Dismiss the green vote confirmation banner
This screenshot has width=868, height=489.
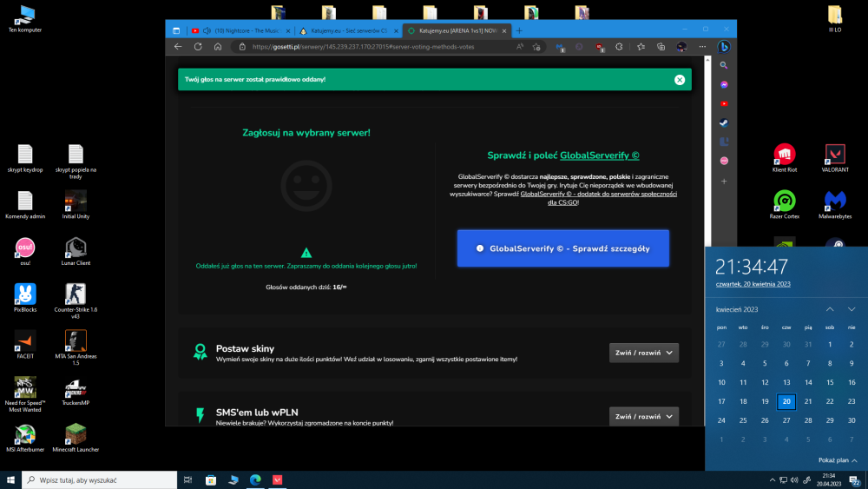pos(680,80)
